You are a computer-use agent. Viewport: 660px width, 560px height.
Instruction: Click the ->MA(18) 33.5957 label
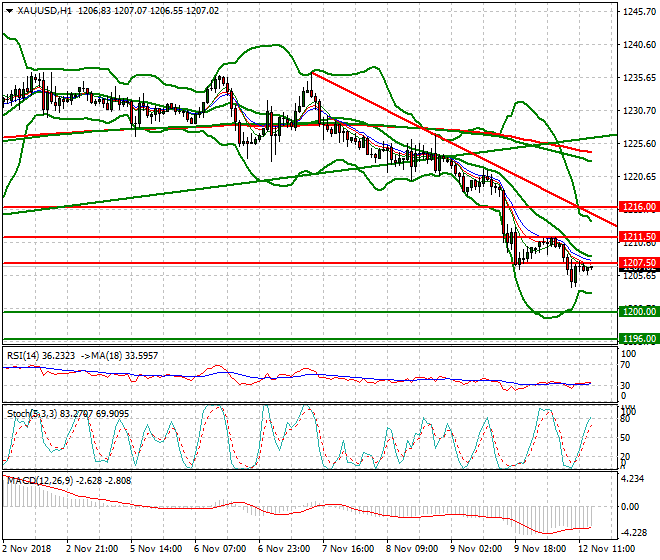pos(119,356)
